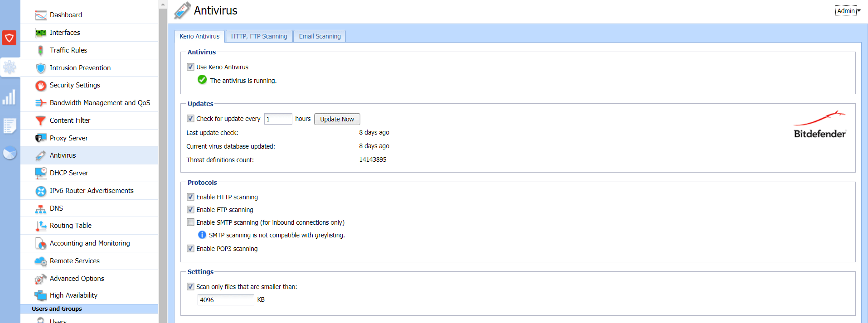
Task: Open the Admin dropdown menu
Action: (848, 11)
